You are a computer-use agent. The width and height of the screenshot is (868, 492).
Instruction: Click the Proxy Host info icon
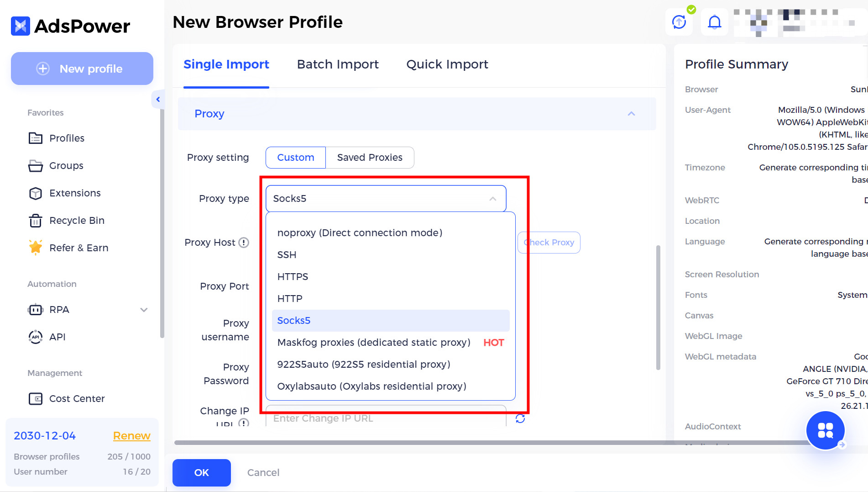[x=244, y=243]
